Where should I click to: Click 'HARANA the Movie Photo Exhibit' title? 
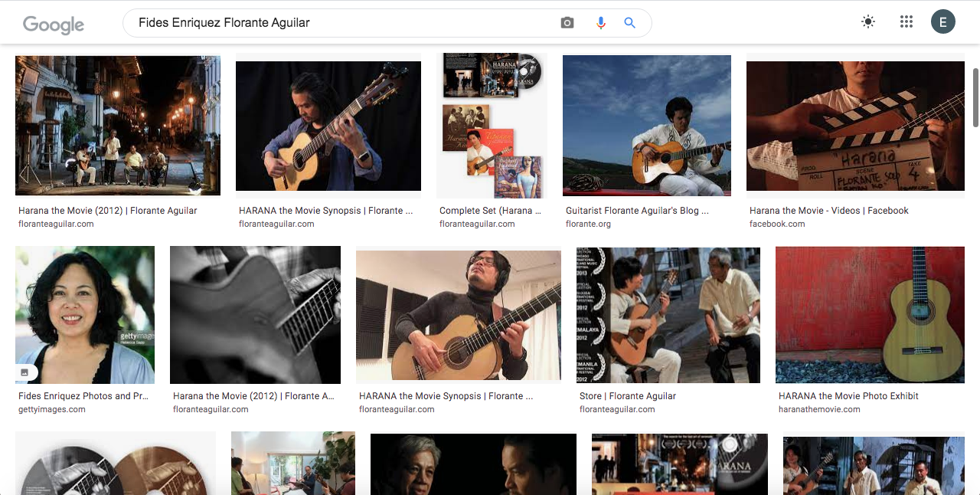point(848,396)
